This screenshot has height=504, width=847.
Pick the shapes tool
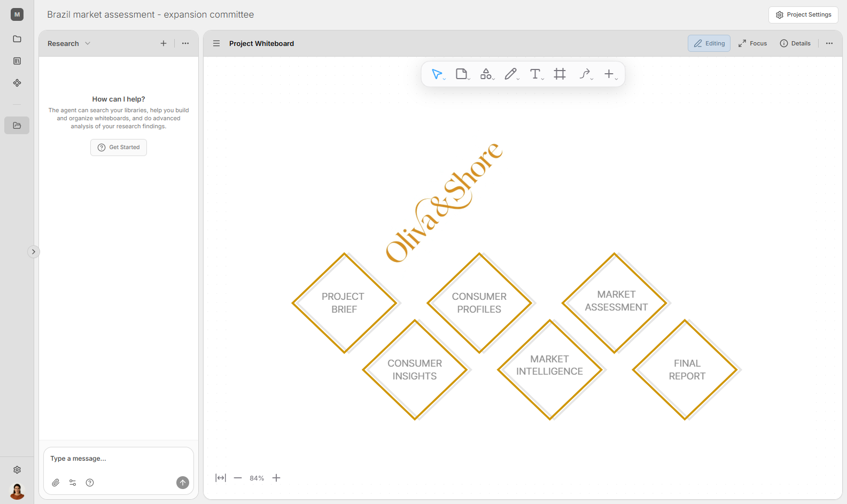click(487, 74)
